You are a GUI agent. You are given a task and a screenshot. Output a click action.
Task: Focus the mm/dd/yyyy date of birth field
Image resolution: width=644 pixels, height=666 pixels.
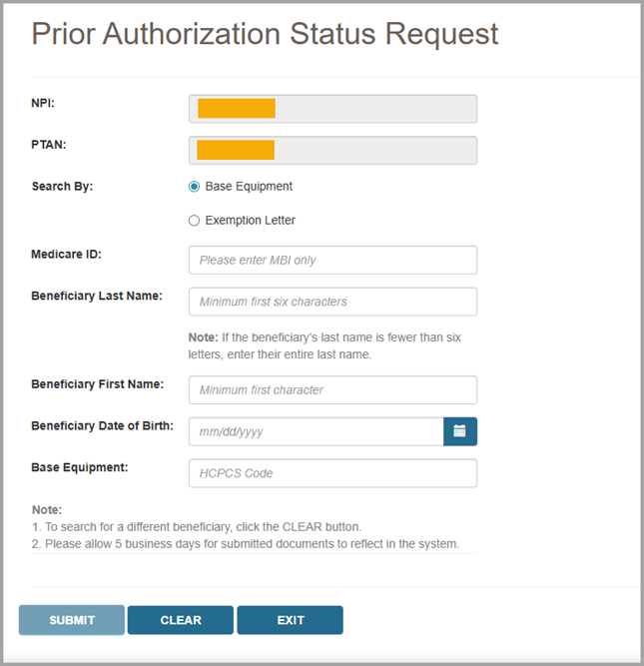(316, 431)
